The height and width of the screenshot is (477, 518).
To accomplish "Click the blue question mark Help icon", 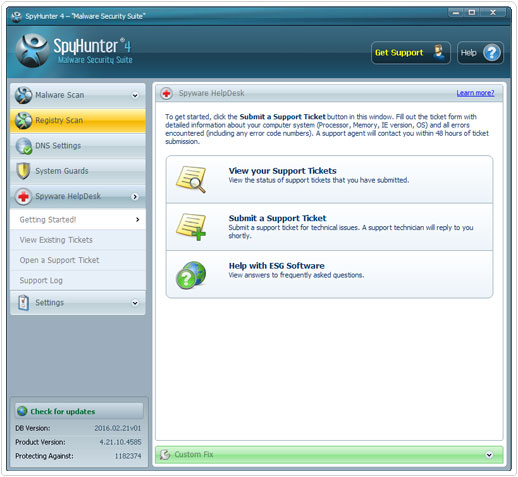I will 492,53.
